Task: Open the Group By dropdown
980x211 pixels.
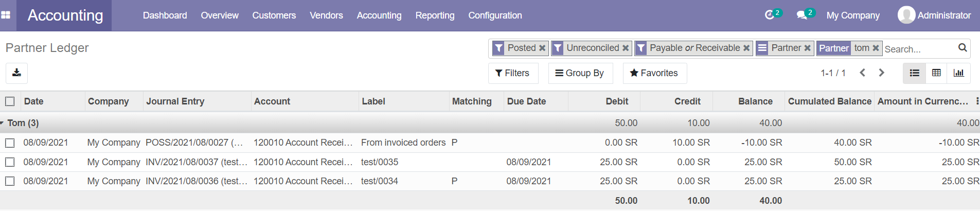Action: pyautogui.click(x=580, y=73)
